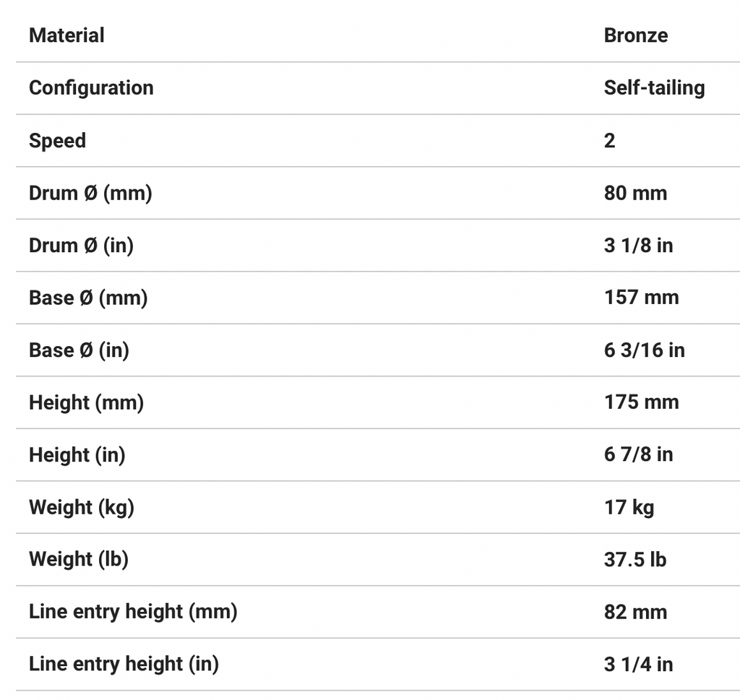Click the Base Ø (mm) label
The image size is (740, 700).
point(88,298)
